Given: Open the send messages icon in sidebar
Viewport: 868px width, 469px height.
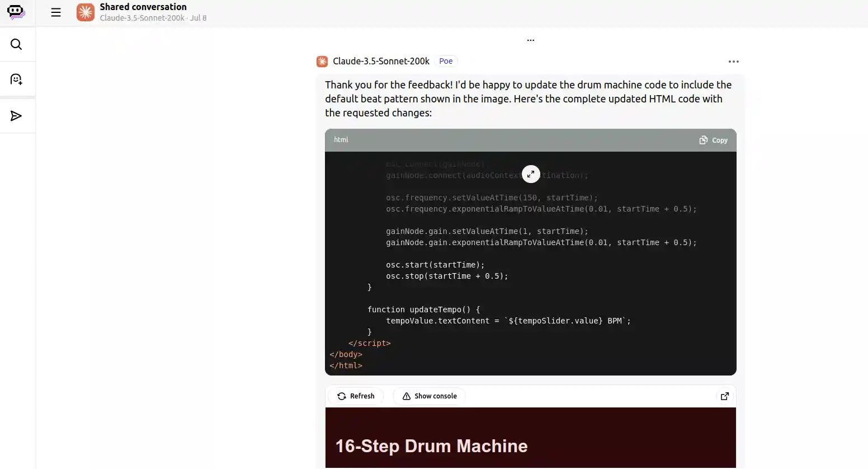Looking at the screenshot, I should click(x=16, y=116).
